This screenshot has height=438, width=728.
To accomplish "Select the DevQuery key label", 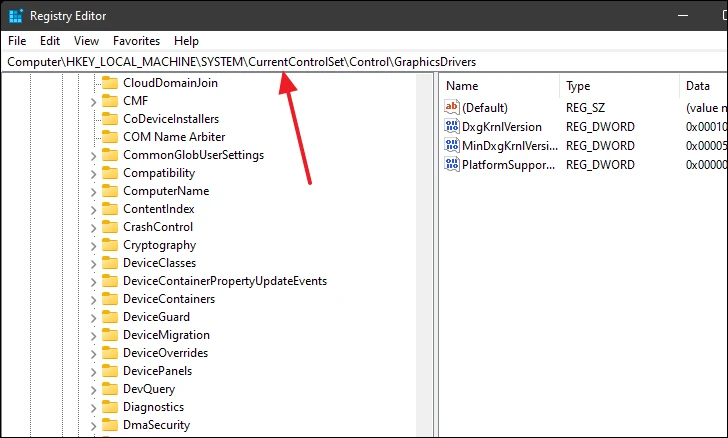I will coord(149,389).
